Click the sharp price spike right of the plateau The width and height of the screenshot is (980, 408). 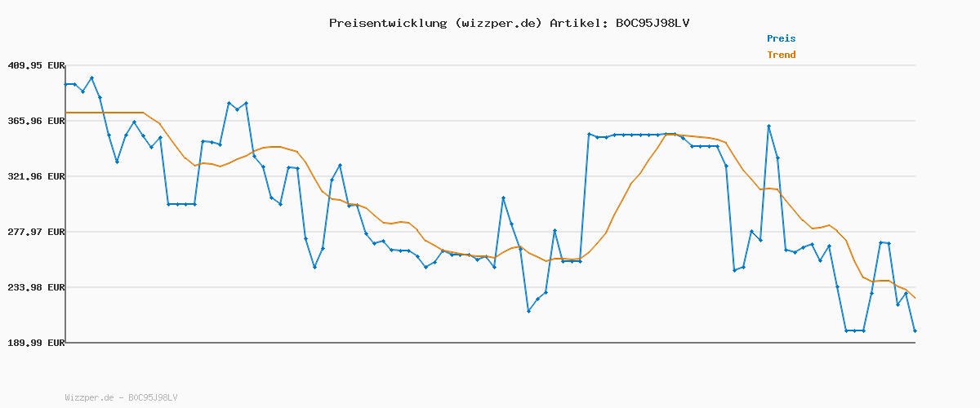pyautogui.click(x=768, y=126)
